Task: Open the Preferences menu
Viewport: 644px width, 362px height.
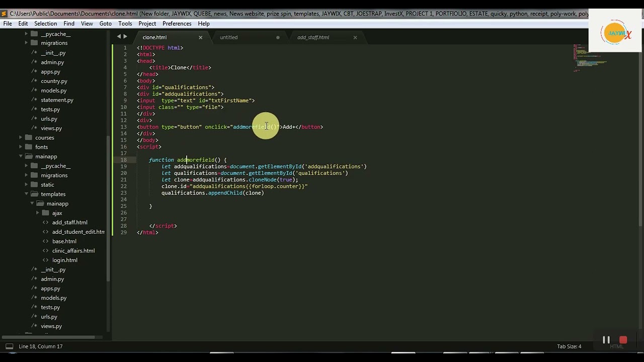Action: [177, 24]
